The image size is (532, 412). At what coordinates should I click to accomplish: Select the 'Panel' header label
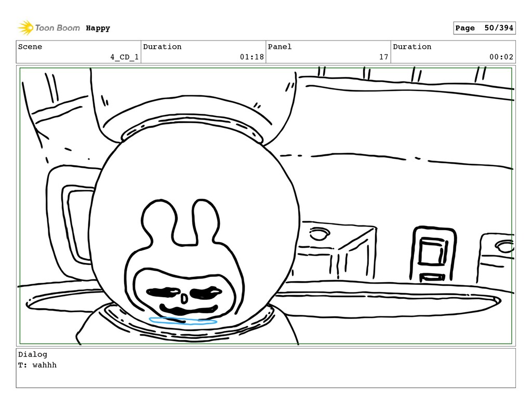(x=280, y=46)
